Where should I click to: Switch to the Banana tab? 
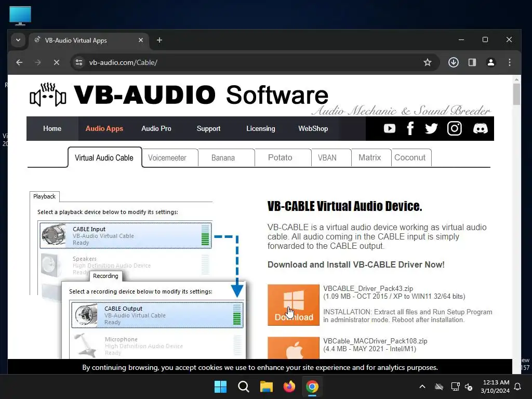227,158
